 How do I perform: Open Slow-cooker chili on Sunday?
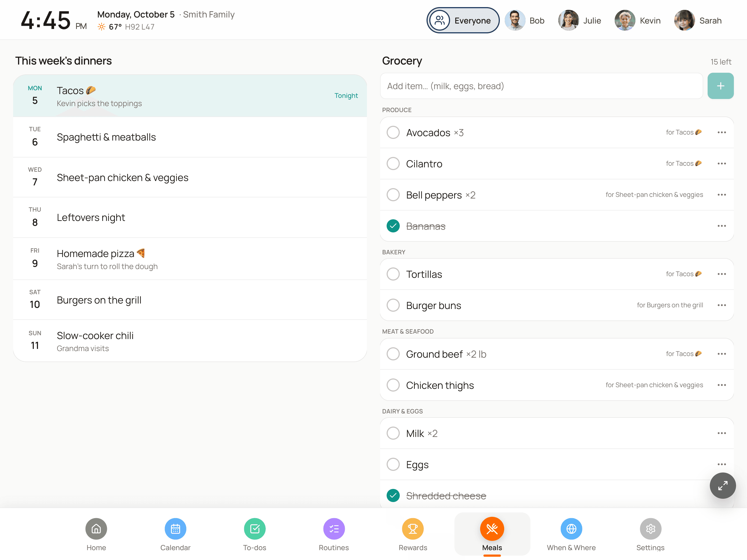click(x=190, y=341)
